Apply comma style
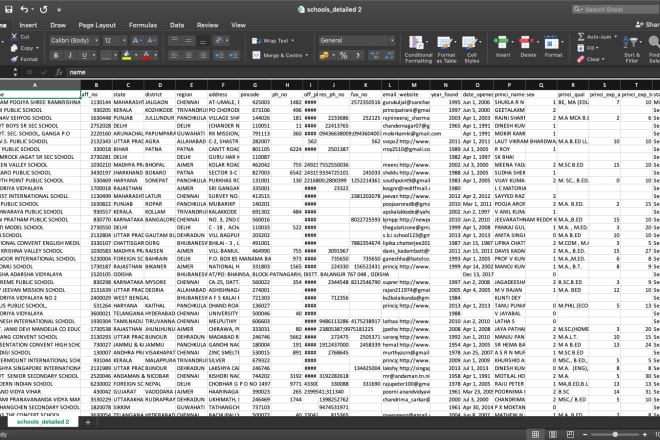Viewport: 660px width, 440px height. point(358,55)
